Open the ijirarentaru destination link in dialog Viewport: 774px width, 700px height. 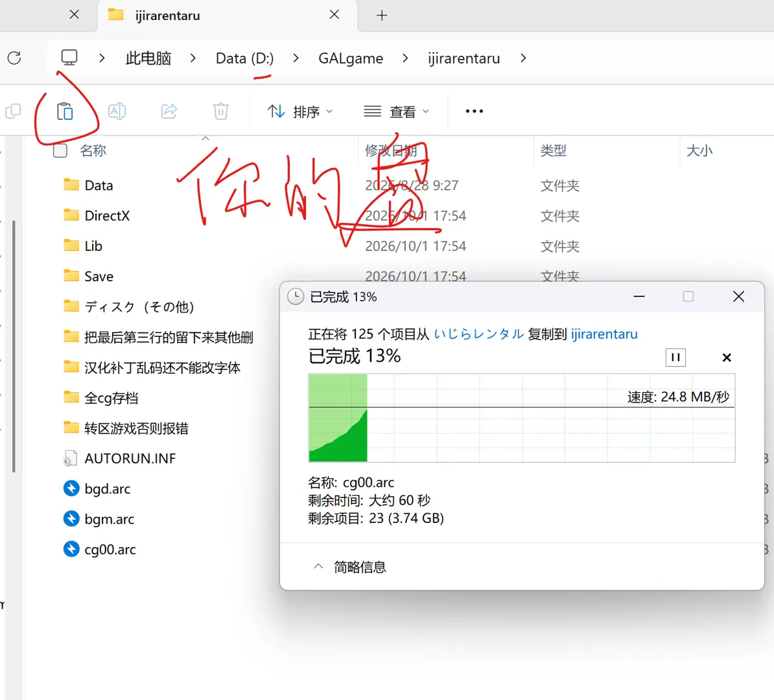tap(604, 334)
